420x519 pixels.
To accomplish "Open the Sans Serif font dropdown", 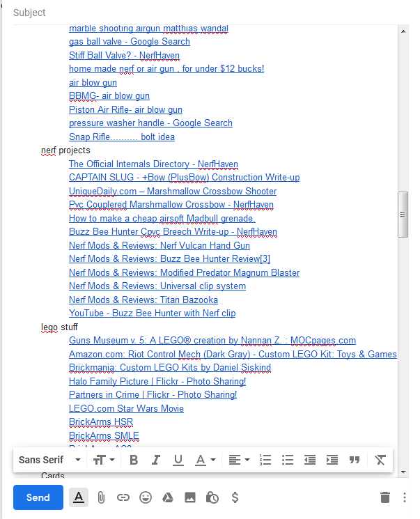I will pos(49,460).
